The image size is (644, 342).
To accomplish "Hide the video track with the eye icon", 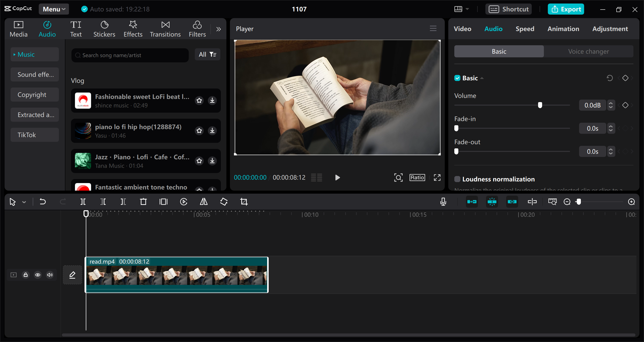I will coord(38,275).
